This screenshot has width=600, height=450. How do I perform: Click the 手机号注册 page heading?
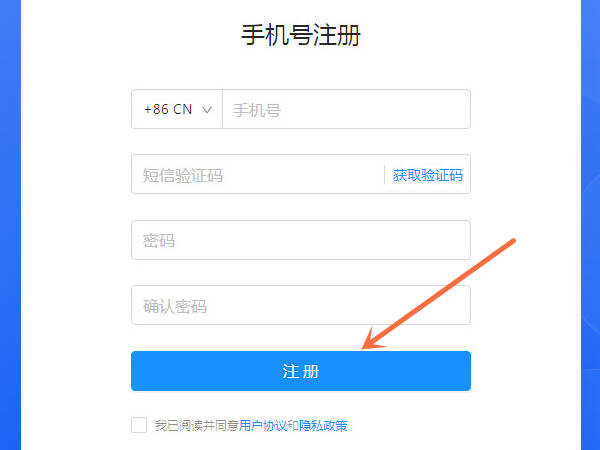pyautogui.click(x=301, y=35)
